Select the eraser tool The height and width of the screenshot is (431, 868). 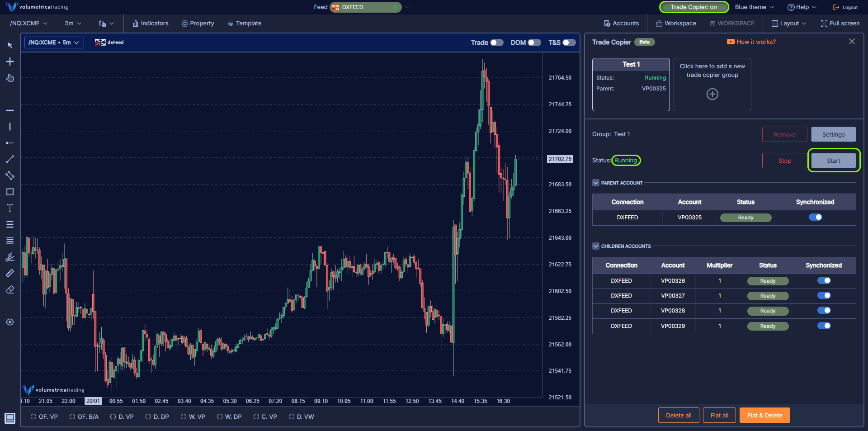tap(10, 289)
